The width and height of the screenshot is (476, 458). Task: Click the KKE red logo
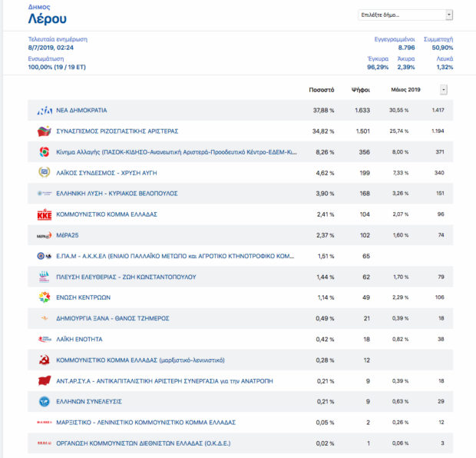point(45,214)
